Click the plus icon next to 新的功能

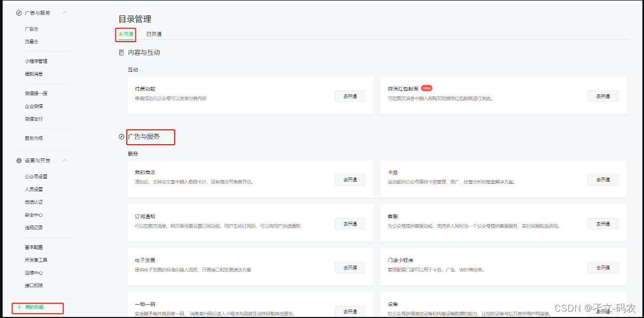pos(20,307)
